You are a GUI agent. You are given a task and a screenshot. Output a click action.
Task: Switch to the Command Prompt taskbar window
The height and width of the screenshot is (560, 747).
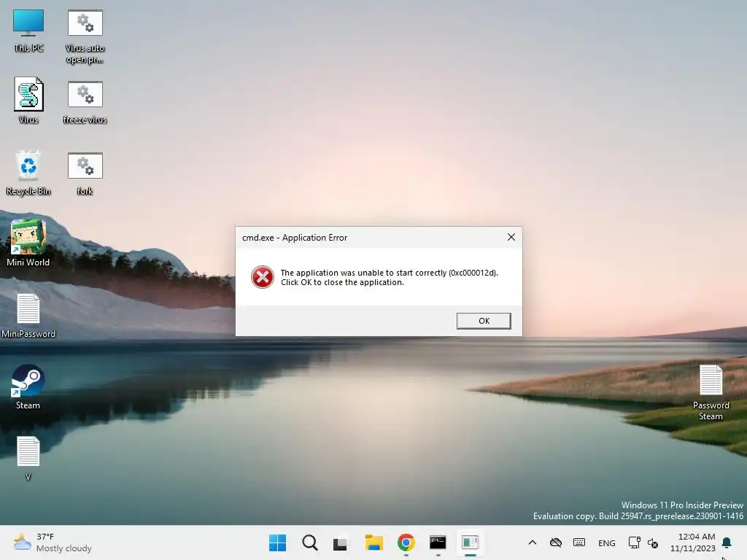tap(438, 542)
